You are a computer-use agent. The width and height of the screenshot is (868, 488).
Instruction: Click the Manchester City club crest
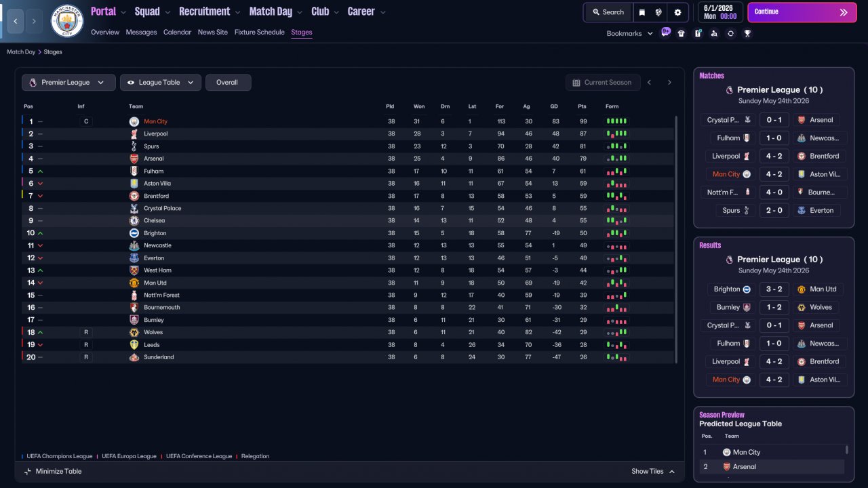coord(67,21)
